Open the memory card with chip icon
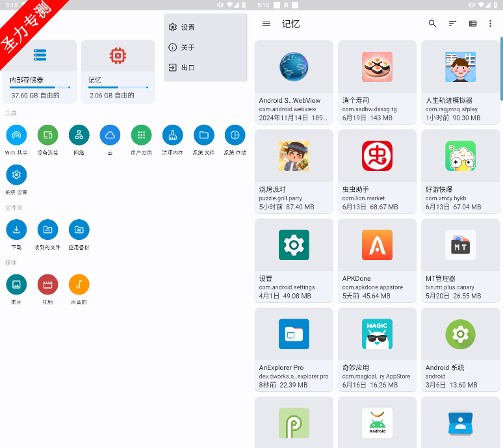The width and height of the screenshot is (503, 448). coord(118,72)
